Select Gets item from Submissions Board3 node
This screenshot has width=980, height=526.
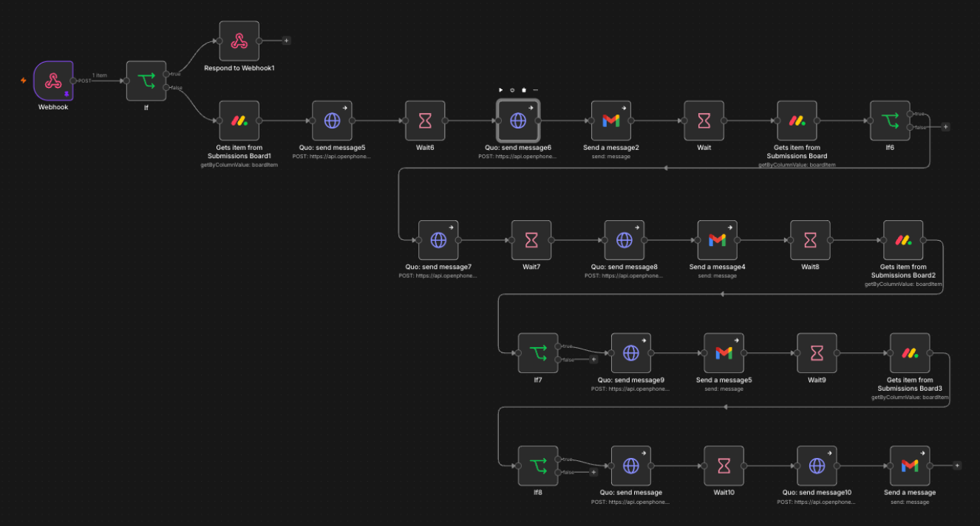coord(910,353)
